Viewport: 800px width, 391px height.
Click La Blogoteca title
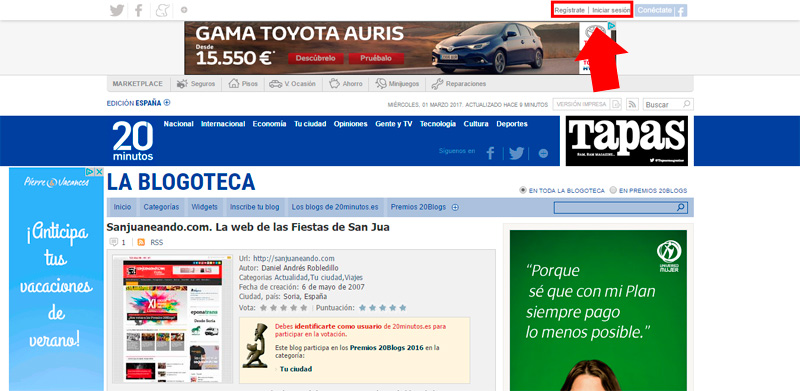point(181,182)
